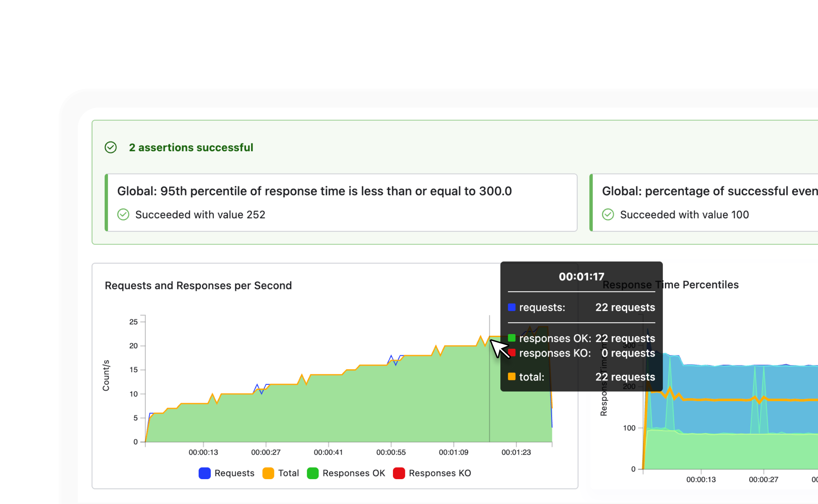
Task: Click the 25 value on Count/s axis
Action: coord(133,322)
